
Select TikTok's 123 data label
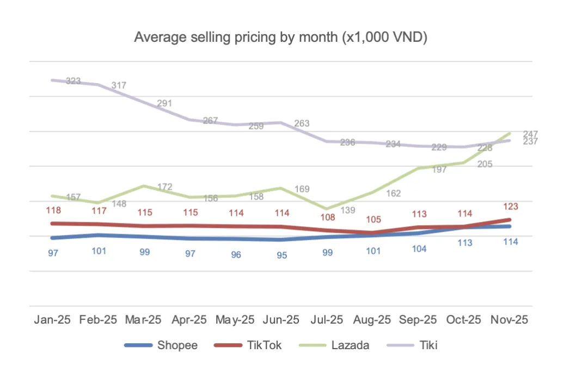[x=510, y=207]
